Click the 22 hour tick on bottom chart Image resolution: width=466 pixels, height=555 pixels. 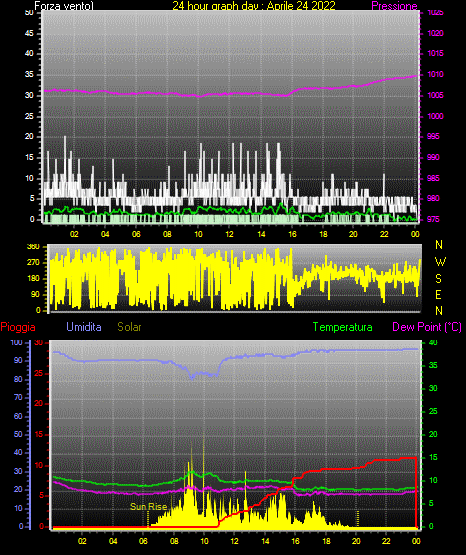(x=386, y=541)
